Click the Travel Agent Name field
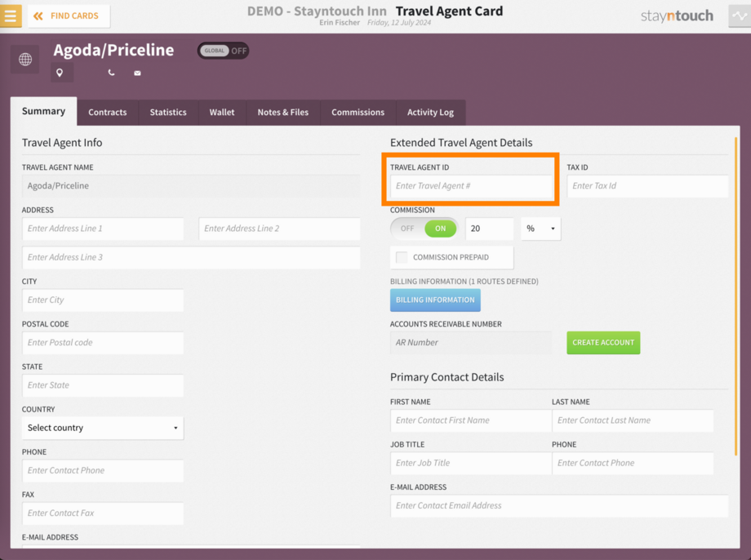The image size is (751, 560). [x=191, y=186]
